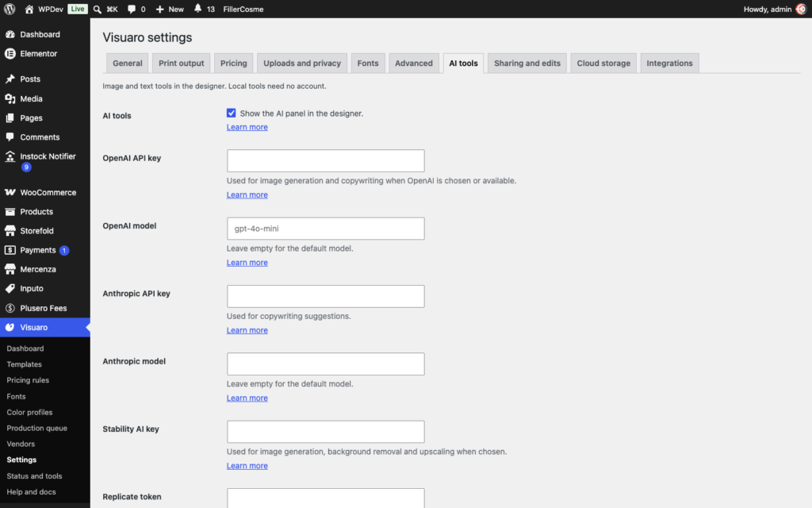The width and height of the screenshot is (812, 508).
Task: Open Production queue submenu item
Action: coord(36,428)
